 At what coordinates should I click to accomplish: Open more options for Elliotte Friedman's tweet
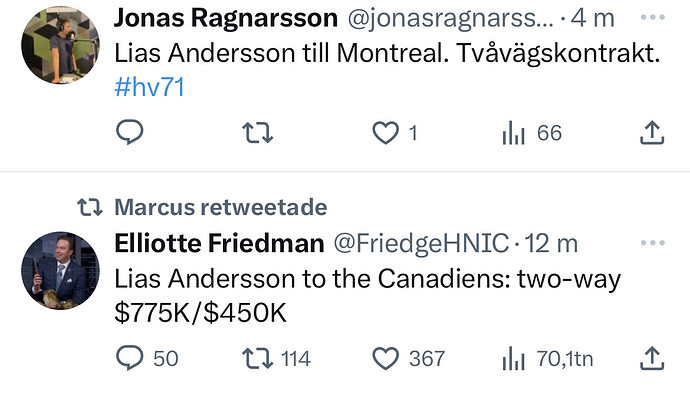(653, 242)
